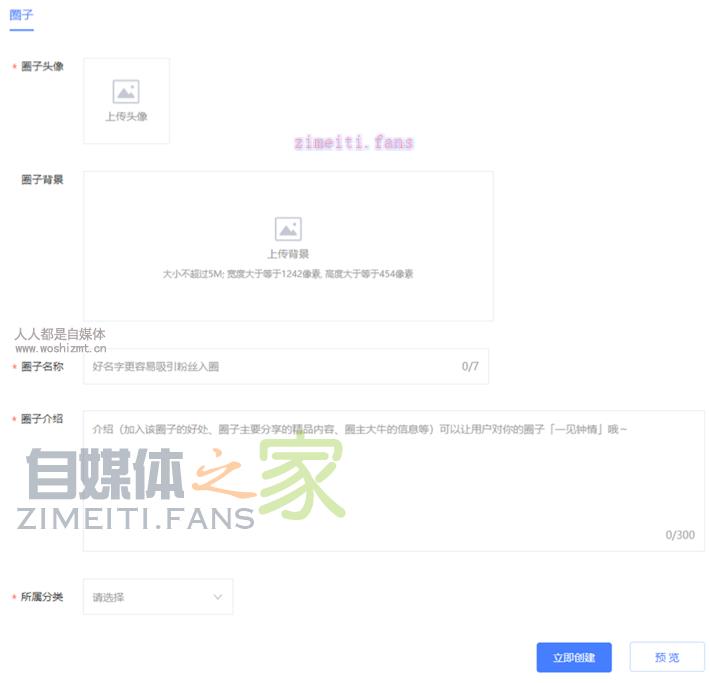The width and height of the screenshot is (710, 683).
Task: Click the www.woshizmt.cn watermark link
Action: click(x=61, y=348)
